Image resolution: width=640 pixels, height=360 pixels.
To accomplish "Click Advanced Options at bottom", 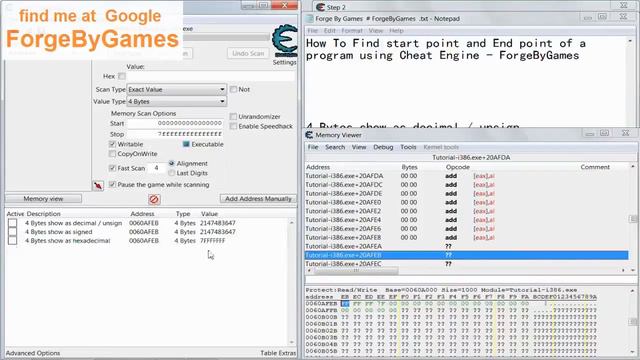I will 33,353.
